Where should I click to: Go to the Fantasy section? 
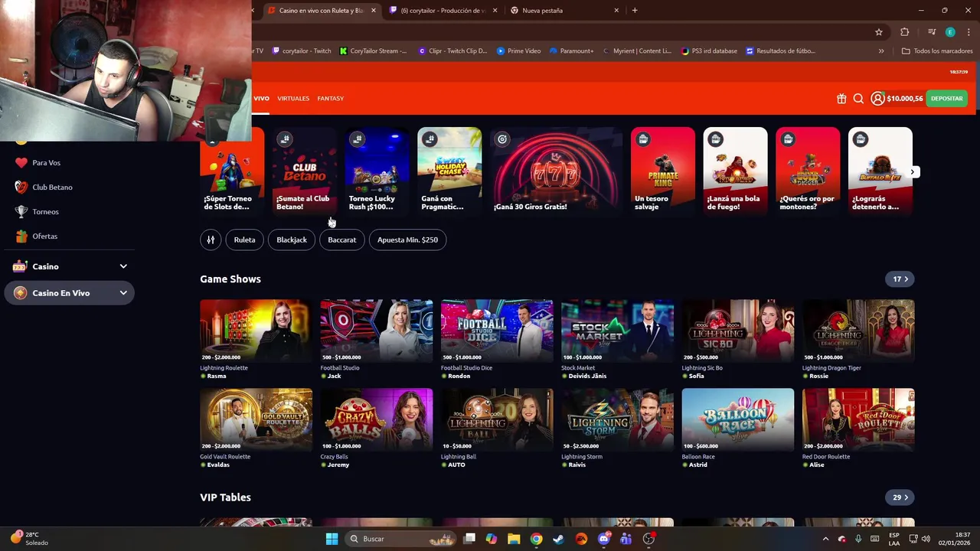pos(331,99)
